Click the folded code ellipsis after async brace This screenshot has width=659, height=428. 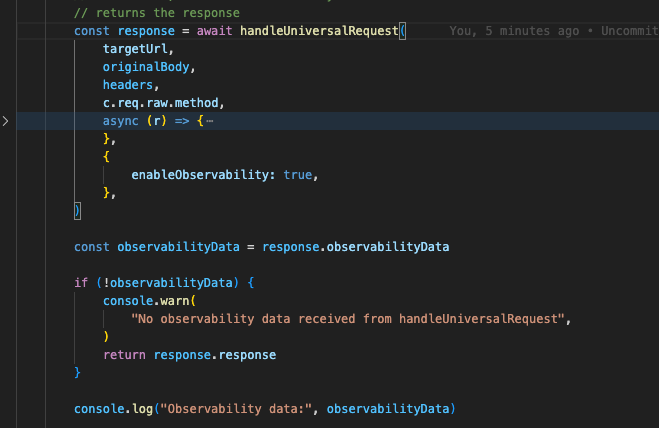tap(210, 121)
